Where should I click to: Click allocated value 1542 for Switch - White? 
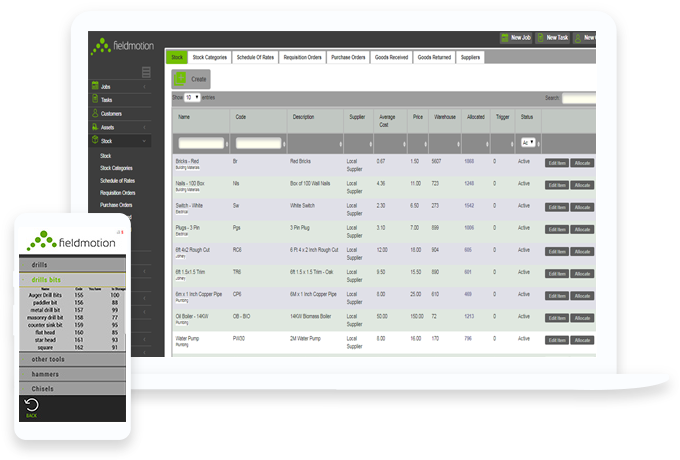click(x=469, y=205)
